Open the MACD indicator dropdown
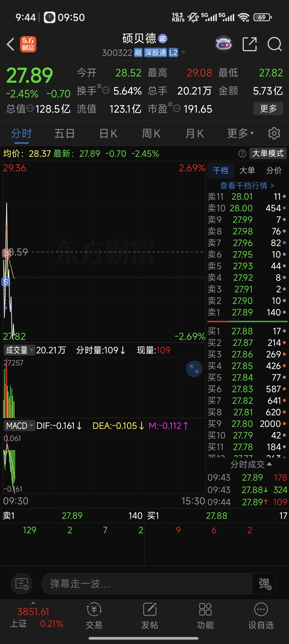Screen dimensions: 289x644 coord(19,425)
